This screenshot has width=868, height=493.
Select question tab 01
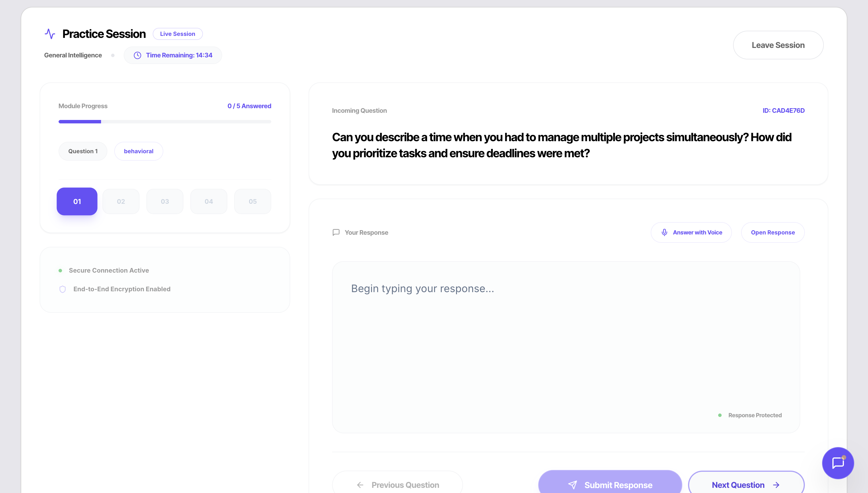tap(77, 201)
